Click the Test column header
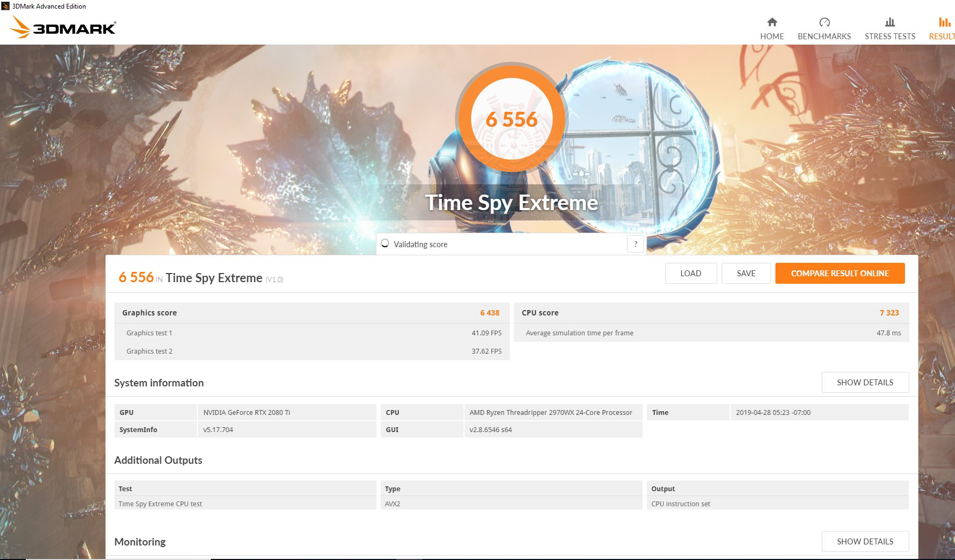 click(x=125, y=489)
